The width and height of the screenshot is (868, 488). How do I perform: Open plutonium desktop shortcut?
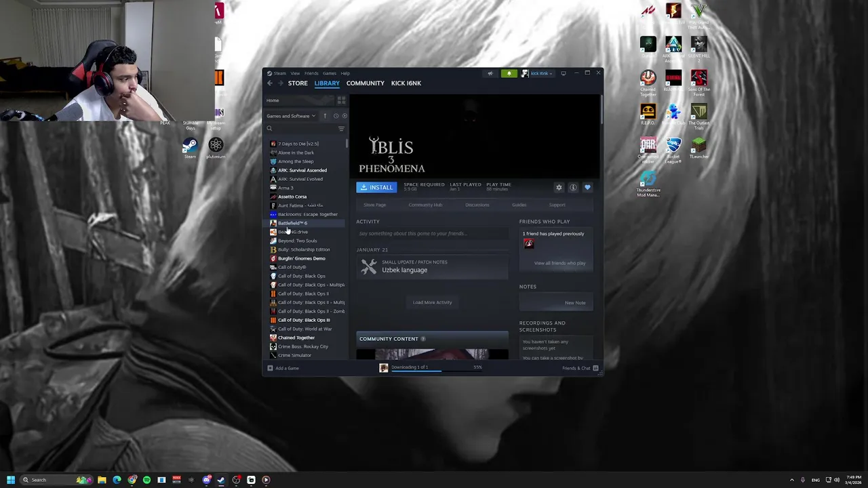pos(216,148)
